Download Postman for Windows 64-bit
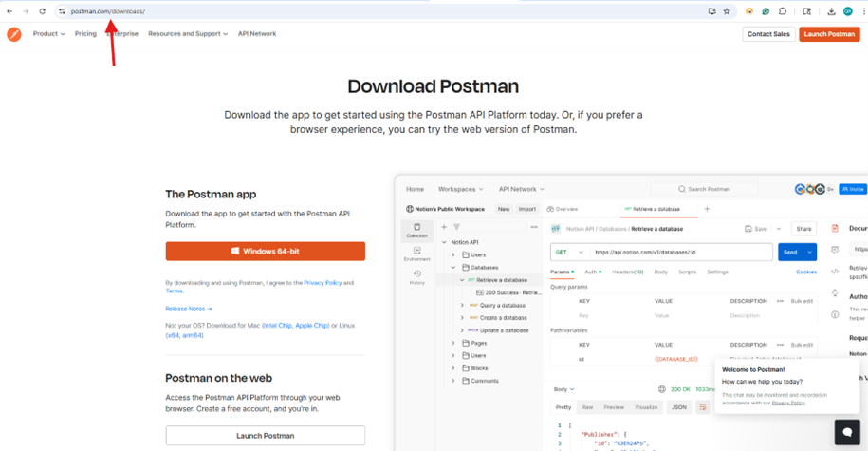This screenshot has width=868, height=451. (x=266, y=251)
